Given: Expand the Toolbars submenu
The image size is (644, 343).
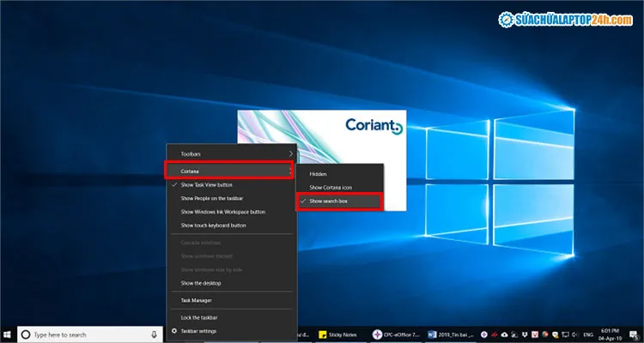Looking at the screenshot, I should [231, 154].
